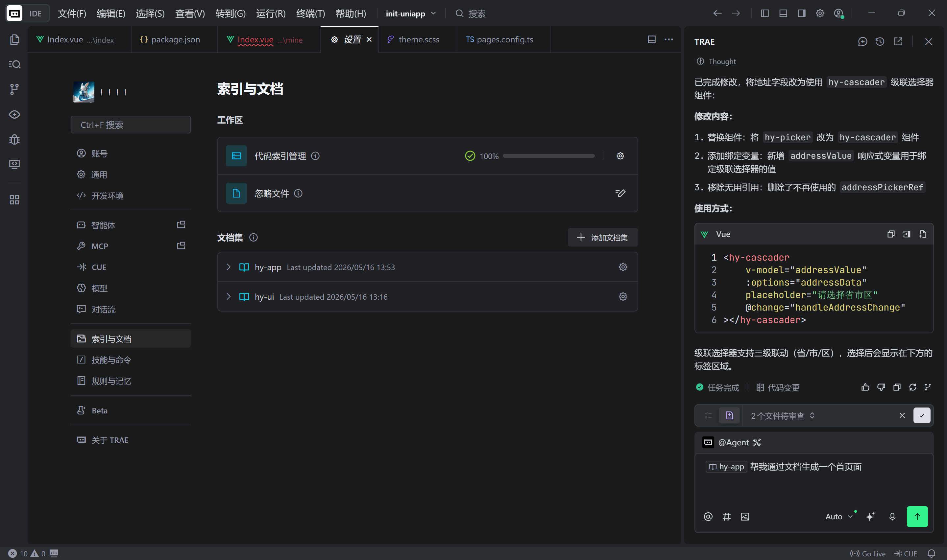This screenshot has width=947, height=560.
Task: Open editor more actions ellipsis menu
Action: click(668, 39)
